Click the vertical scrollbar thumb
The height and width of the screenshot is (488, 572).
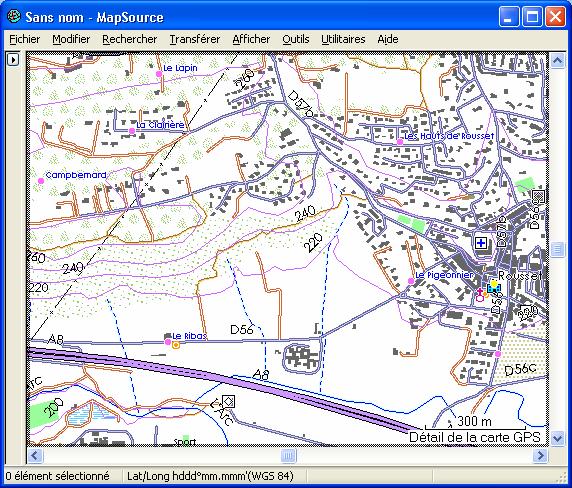tap(557, 249)
